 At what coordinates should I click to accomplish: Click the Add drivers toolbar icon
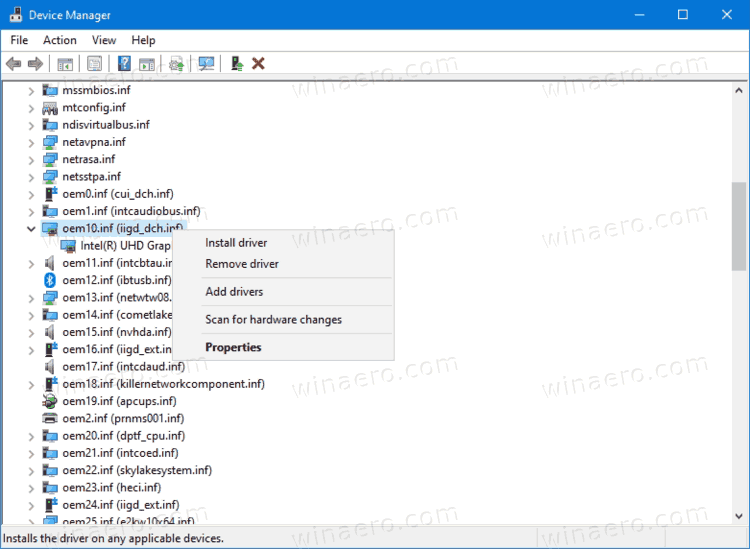tap(237, 64)
